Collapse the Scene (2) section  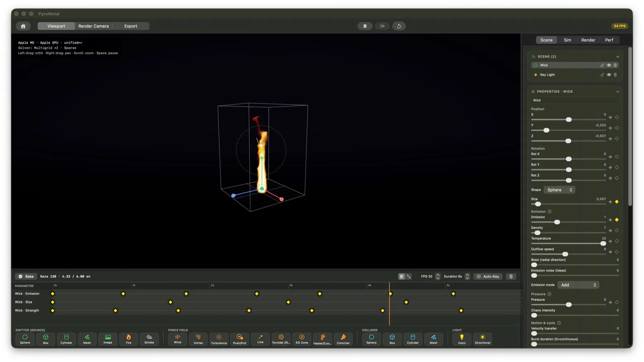coord(618,57)
